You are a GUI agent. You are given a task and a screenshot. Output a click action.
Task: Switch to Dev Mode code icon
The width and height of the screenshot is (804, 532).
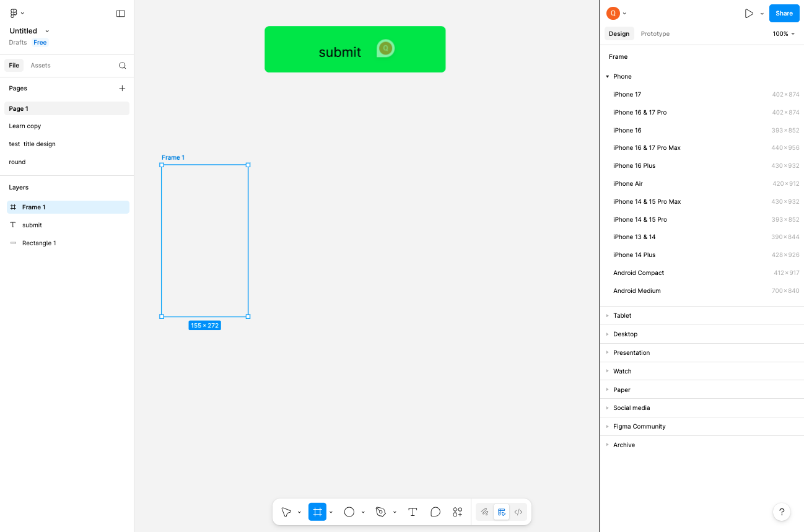click(518, 512)
